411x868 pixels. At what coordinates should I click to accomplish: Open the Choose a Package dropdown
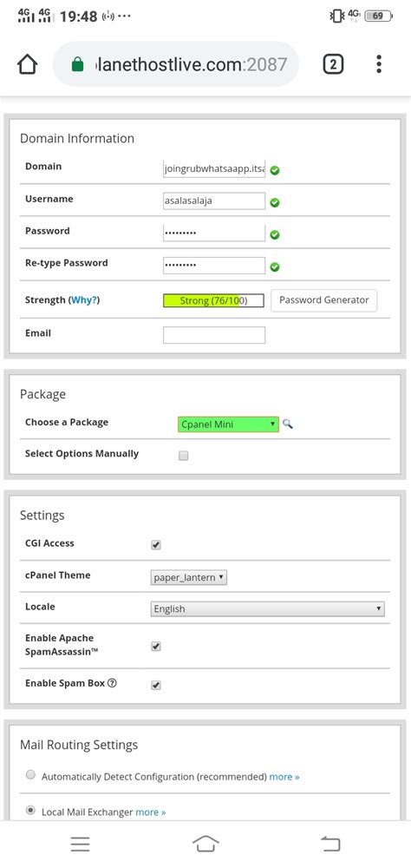click(x=228, y=424)
